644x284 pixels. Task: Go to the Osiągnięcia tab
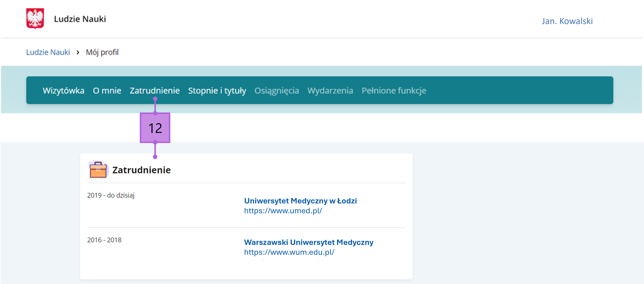(x=277, y=91)
